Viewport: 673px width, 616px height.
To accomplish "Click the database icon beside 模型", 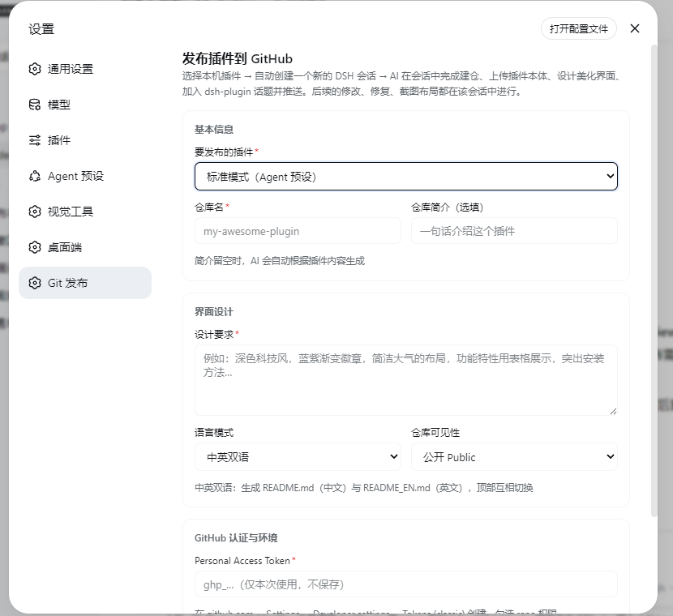I will pyautogui.click(x=35, y=105).
